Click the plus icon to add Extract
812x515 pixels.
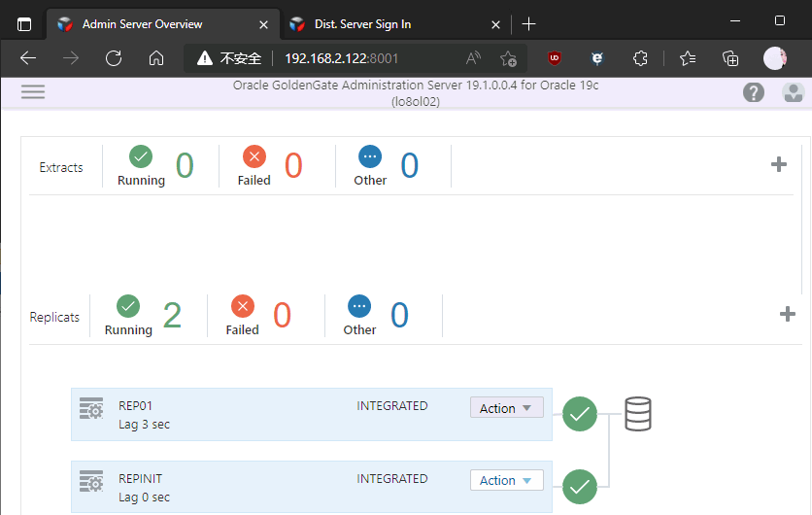[778, 164]
